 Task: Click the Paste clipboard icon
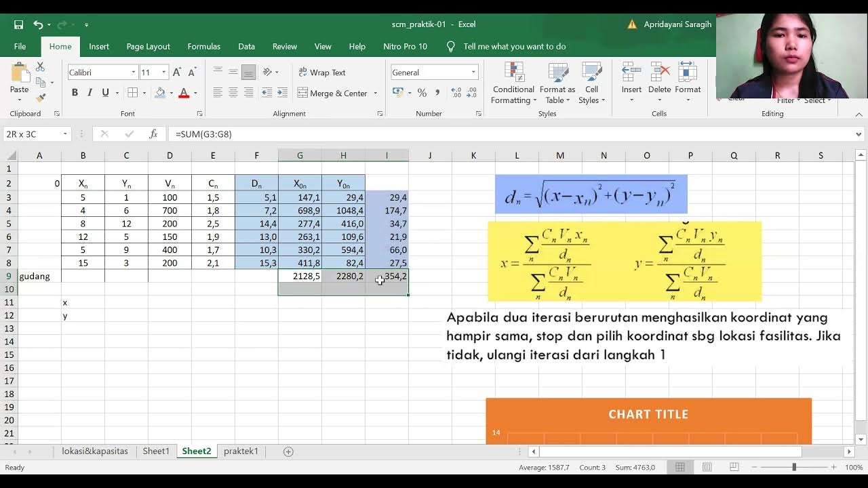20,73
